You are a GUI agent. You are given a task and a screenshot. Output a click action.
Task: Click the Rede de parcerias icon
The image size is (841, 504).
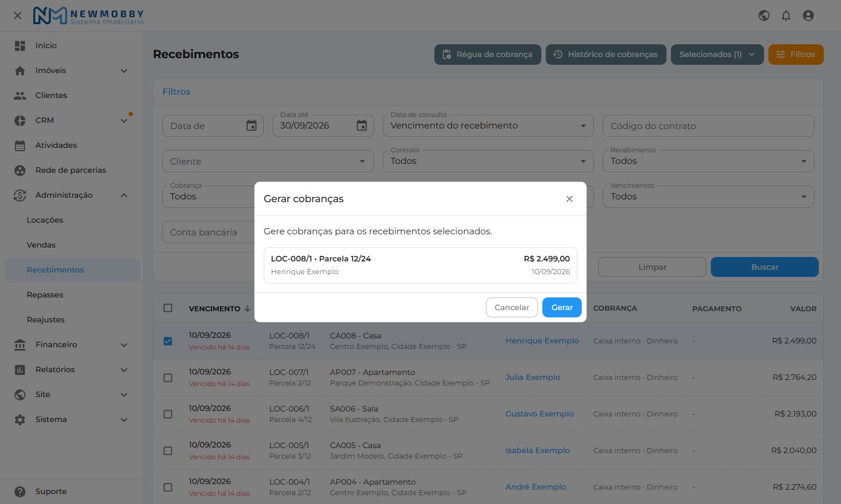point(20,170)
